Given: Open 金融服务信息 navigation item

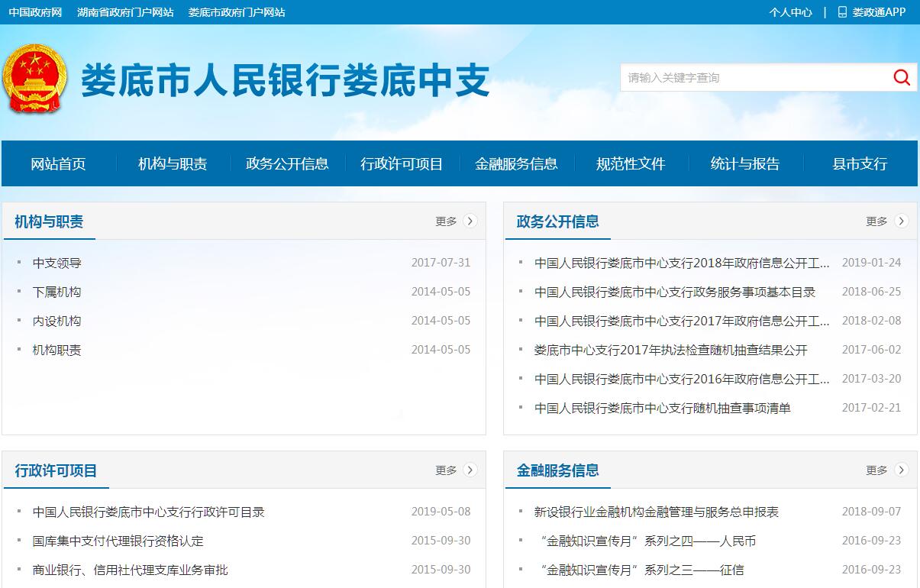Looking at the screenshot, I should 516,163.
